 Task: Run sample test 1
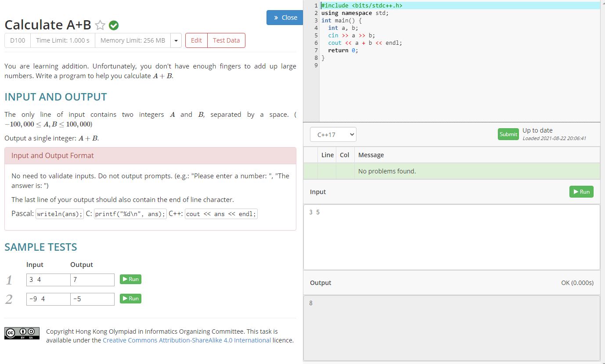coord(130,279)
